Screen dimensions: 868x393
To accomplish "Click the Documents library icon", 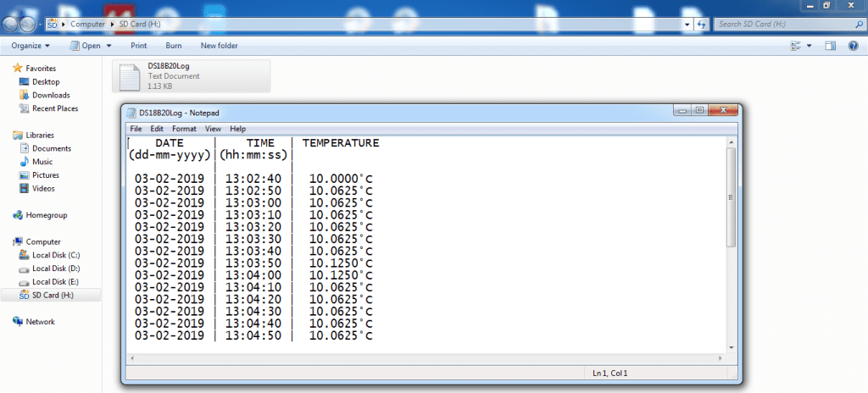I will pyautogui.click(x=24, y=148).
